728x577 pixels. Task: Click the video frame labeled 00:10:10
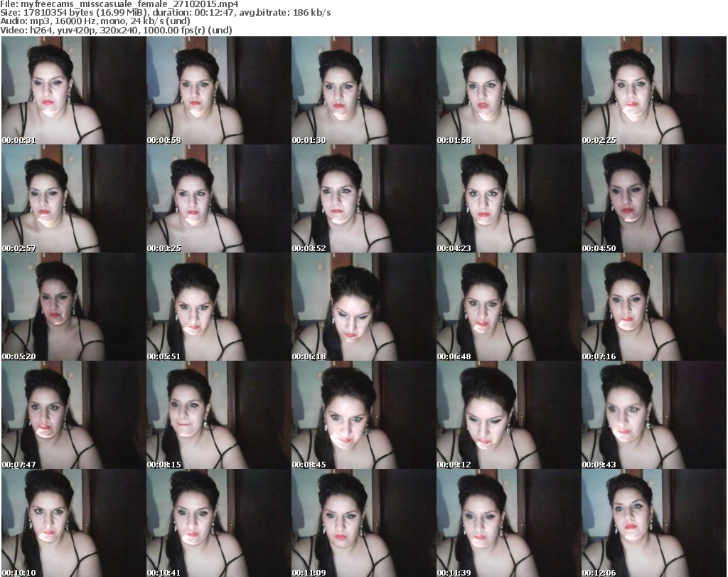(74, 523)
